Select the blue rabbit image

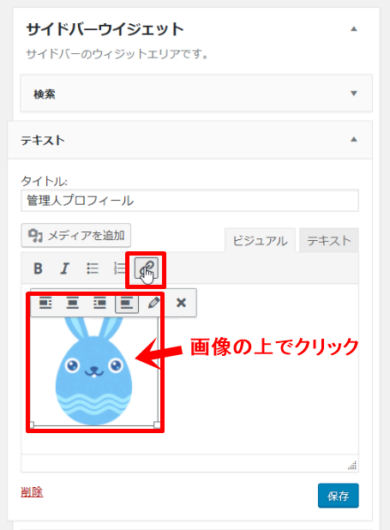click(94, 370)
